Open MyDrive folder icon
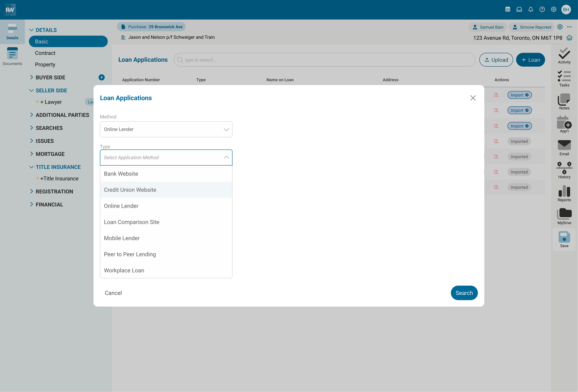The height and width of the screenshot is (392, 578). tap(564, 216)
